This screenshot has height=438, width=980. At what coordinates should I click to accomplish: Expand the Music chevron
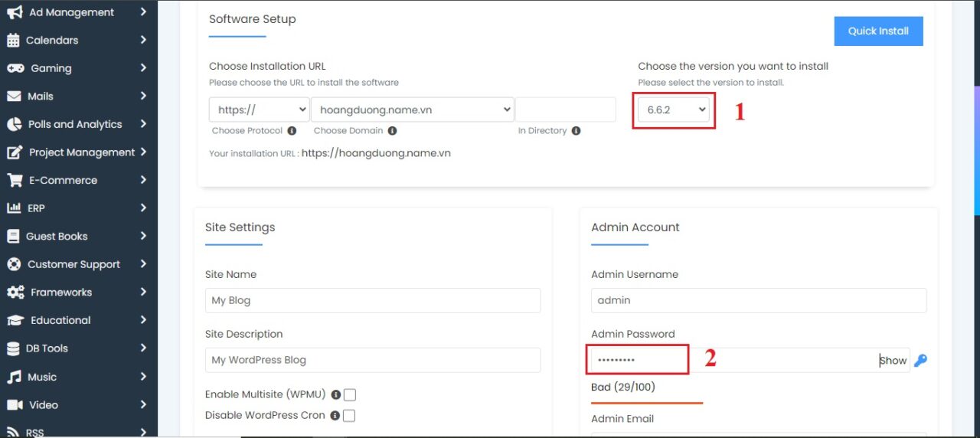coord(143,376)
